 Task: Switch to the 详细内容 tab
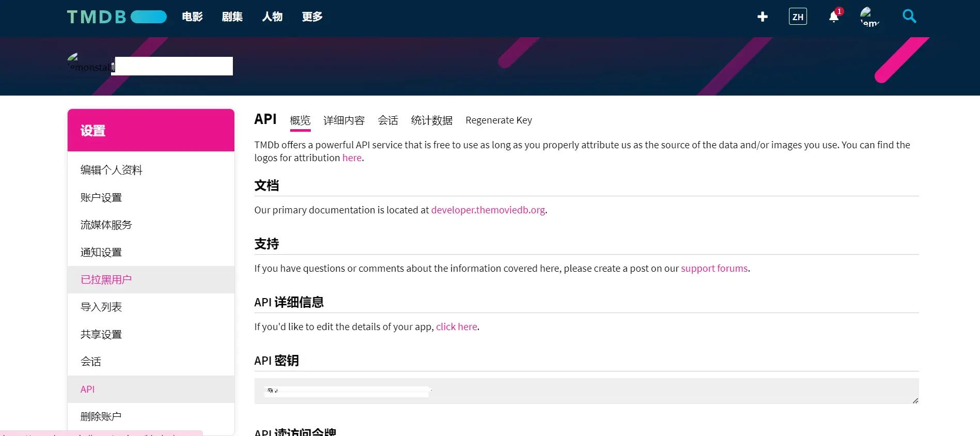point(344,120)
